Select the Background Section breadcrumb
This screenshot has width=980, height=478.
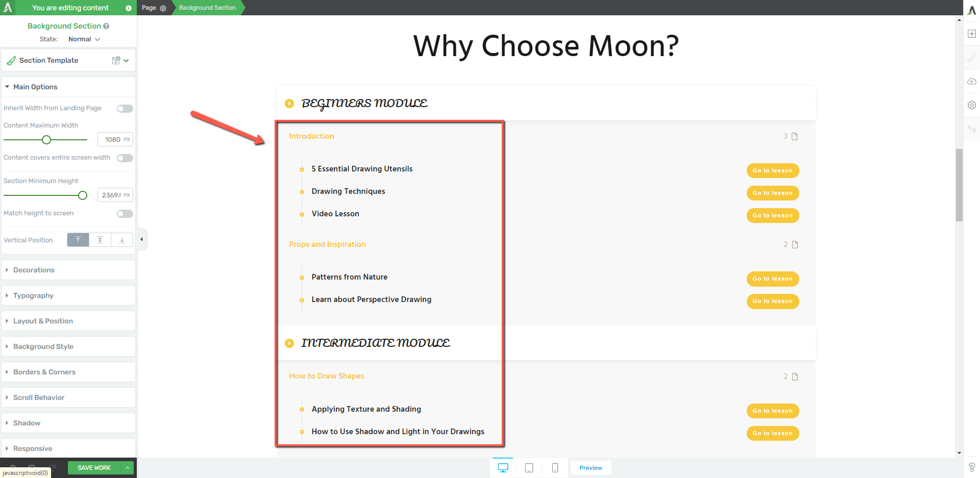207,8
